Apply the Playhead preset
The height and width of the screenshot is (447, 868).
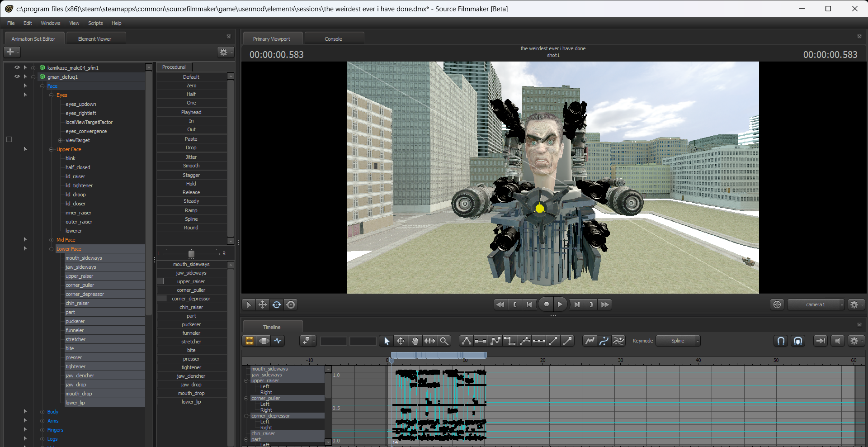click(x=191, y=112)
